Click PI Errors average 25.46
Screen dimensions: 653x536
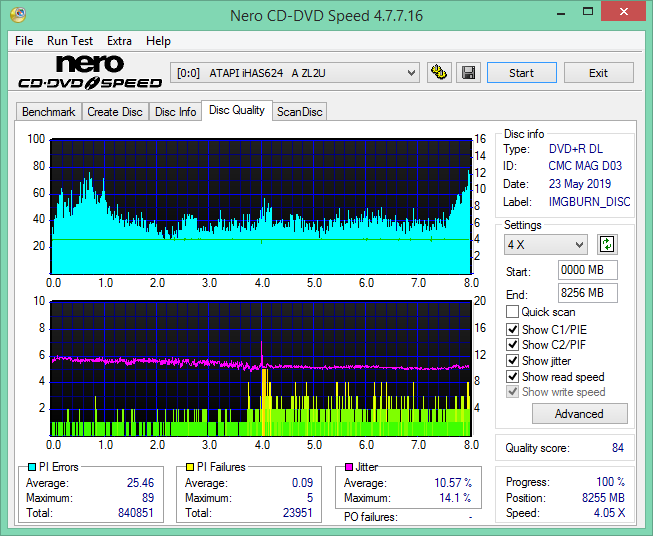click(x=140, y=483)
